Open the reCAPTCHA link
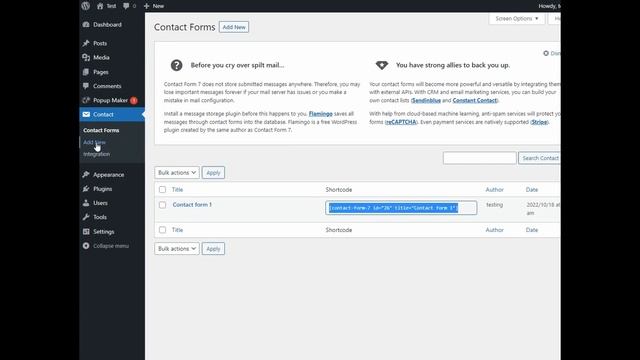The height and width of the screenshot is (360, 640). click(401, 122)
